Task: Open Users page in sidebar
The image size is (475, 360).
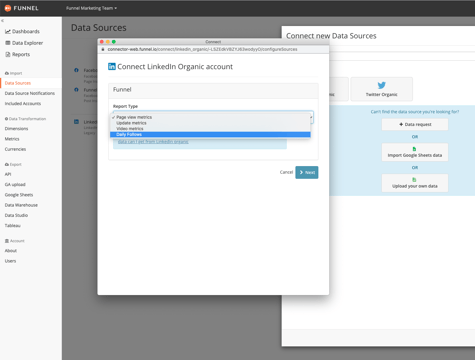Action: pos(10,261)
